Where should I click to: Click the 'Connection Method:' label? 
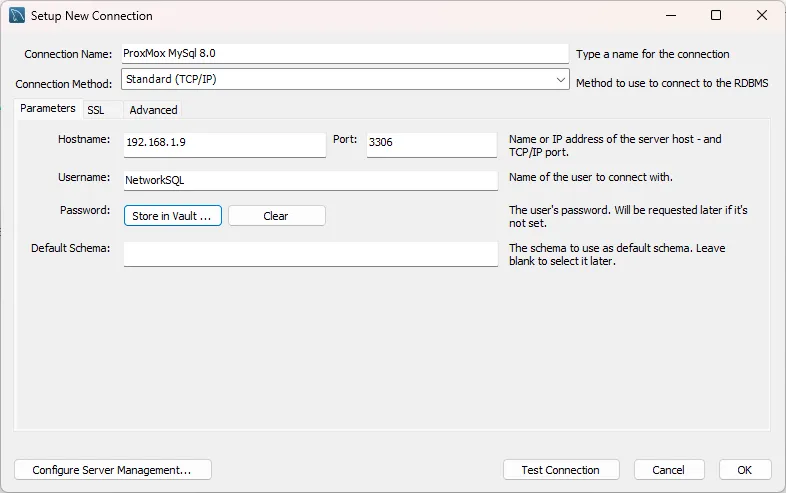coord(64,84)
